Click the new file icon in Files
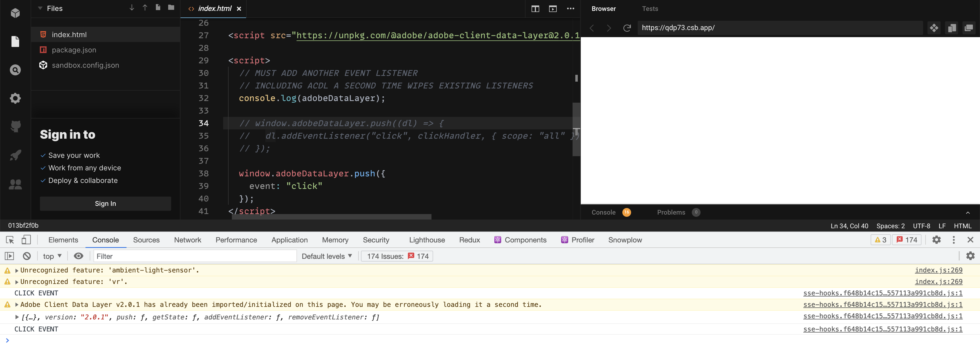 point(158,8)
